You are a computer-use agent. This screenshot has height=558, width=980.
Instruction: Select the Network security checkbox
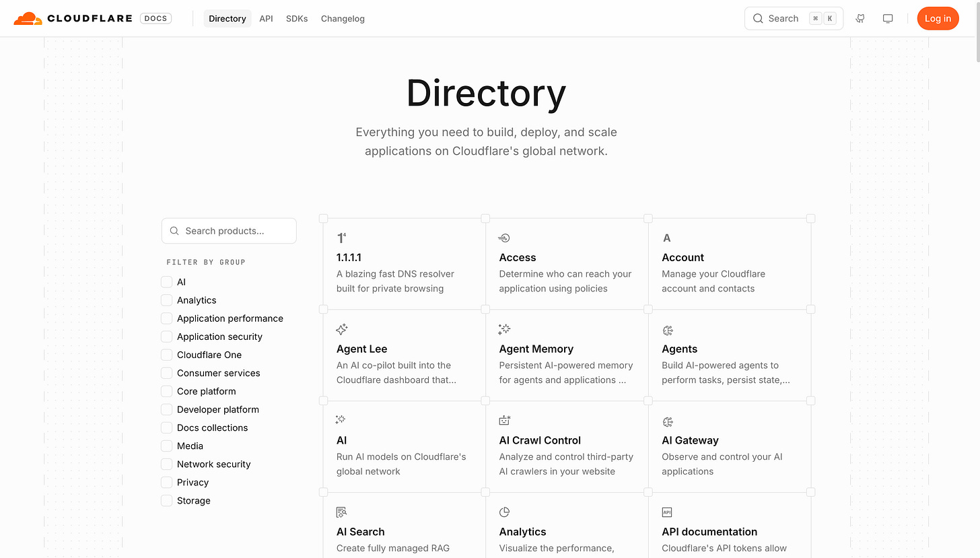point(167,464)
